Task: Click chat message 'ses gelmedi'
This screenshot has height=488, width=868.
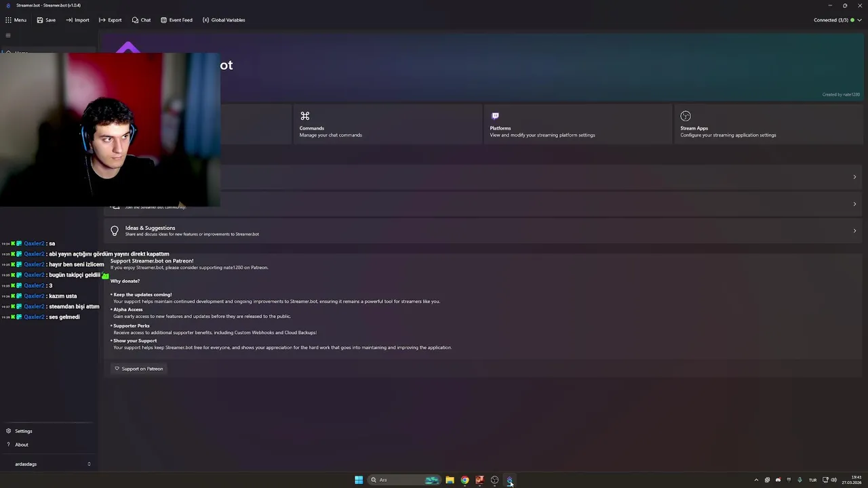Action: point(64,317)
